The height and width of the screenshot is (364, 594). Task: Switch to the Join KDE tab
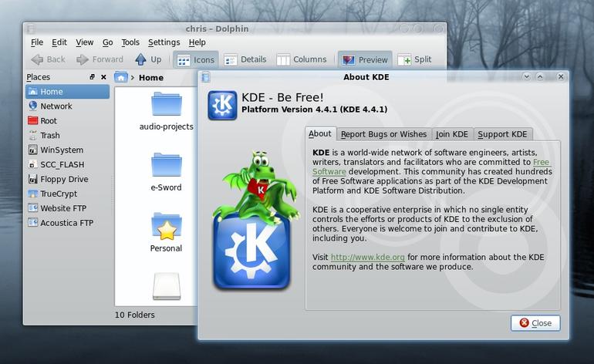452,134
